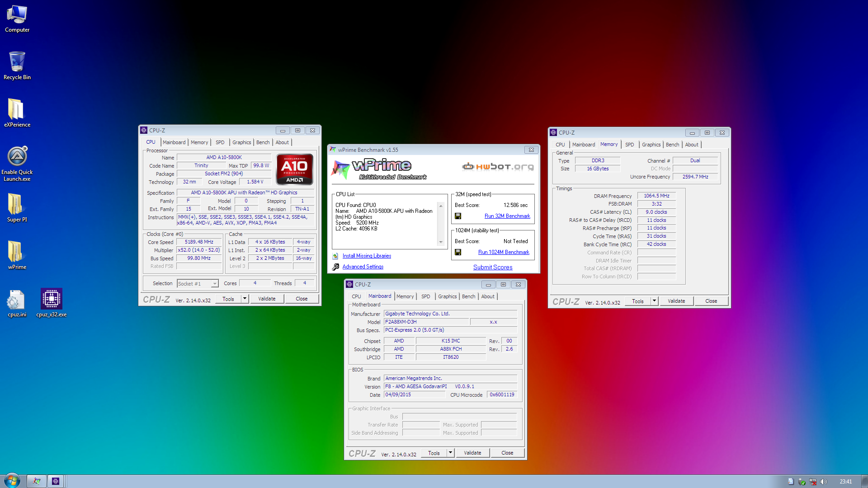Switch to Mainboard tab in CPU window
The height and width of the screenshot is (488, 868).
(x=174, y=142)
